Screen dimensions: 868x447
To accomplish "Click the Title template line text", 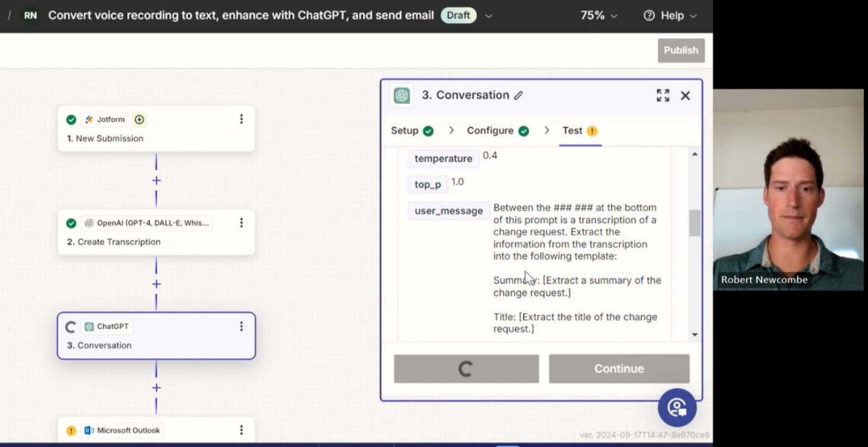I will coord(575,323).
